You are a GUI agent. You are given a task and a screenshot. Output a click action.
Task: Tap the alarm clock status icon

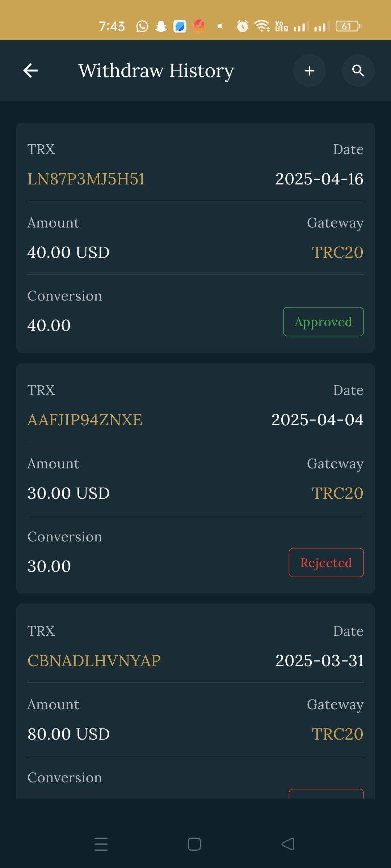[x=242, y=26]
